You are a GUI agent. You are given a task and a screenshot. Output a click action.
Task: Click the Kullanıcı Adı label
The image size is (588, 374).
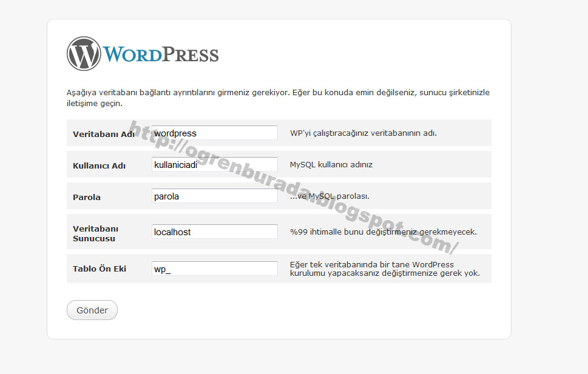click(99, 165)
